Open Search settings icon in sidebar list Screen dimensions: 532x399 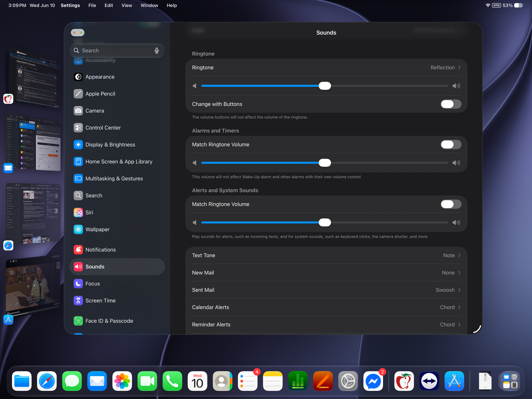click(78, 196)
